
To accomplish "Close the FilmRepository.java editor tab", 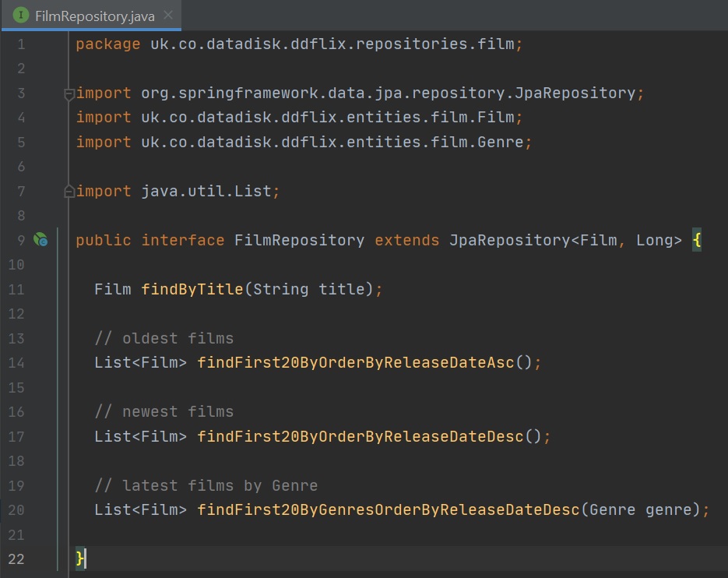I will point(168,16).
